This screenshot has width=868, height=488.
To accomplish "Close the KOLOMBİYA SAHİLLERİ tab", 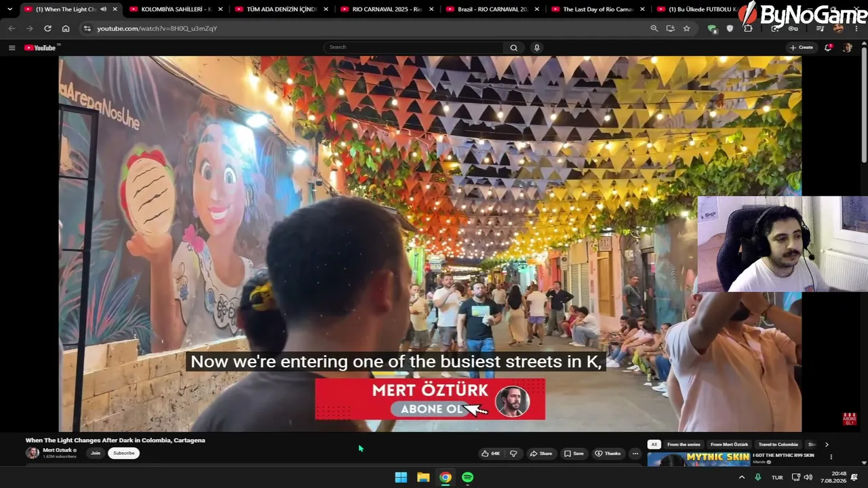I will [x=220, y=9].
